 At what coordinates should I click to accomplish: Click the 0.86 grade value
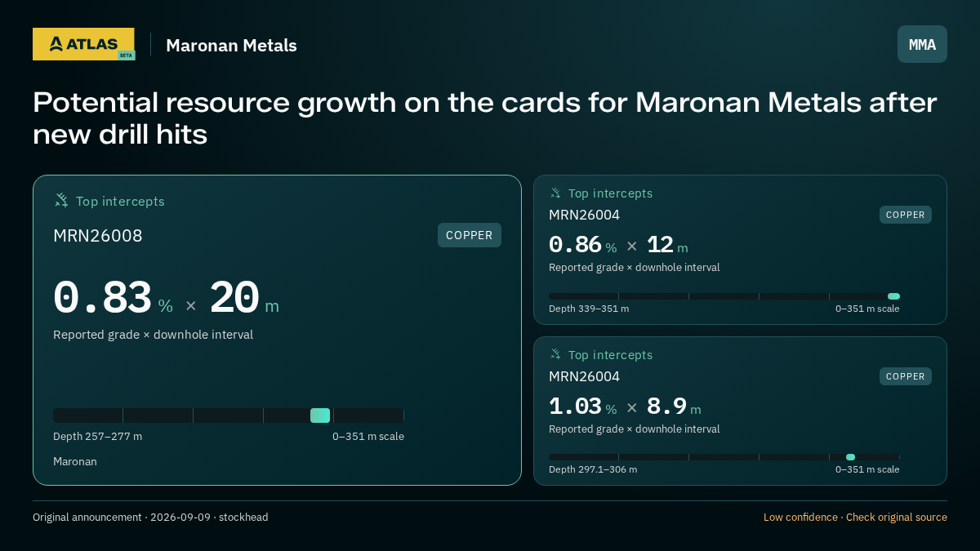pyautogui.click(x=575, y=245)
